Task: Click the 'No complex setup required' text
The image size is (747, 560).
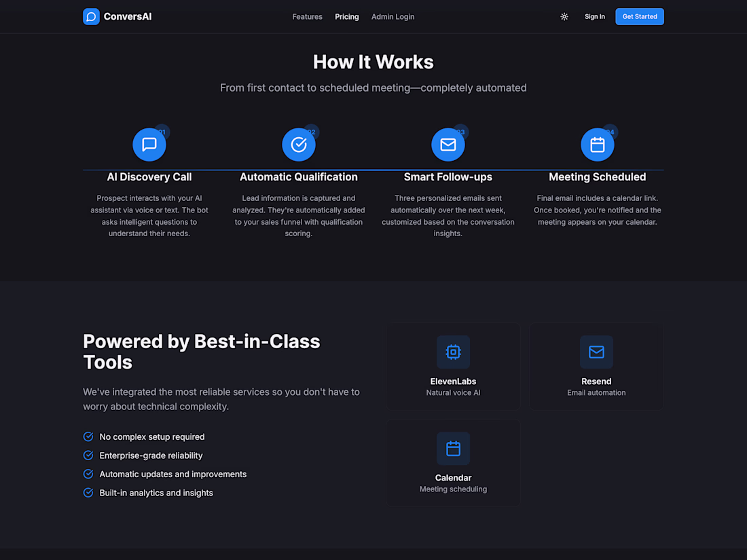Action: tap(152, 436)
